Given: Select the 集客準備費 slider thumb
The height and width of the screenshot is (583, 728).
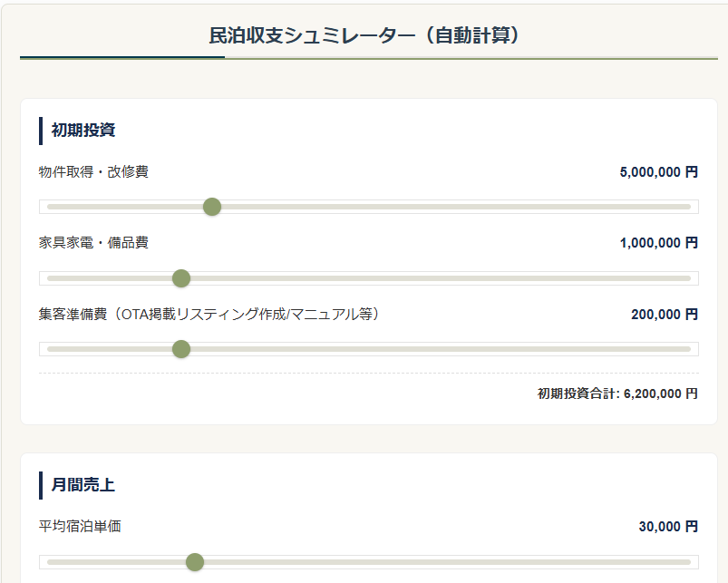Looking at the screenshot, I should coord(181,349).
